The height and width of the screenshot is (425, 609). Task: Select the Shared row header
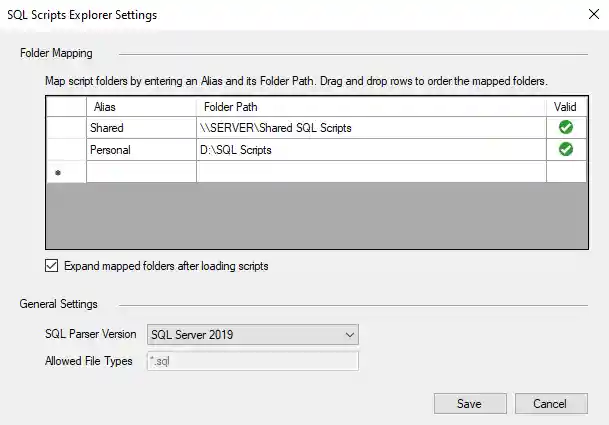click(x=66, y=128)
